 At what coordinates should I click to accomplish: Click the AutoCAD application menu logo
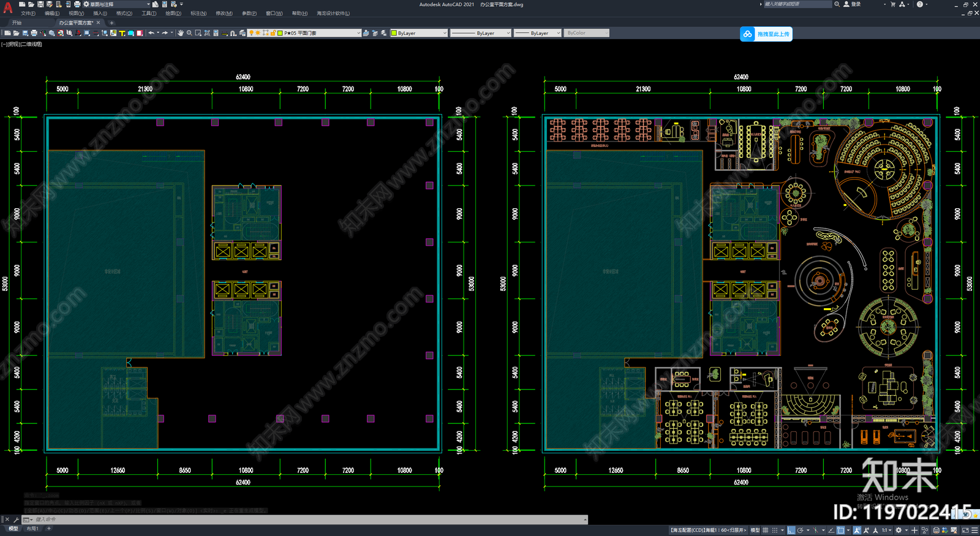point(7,8)
